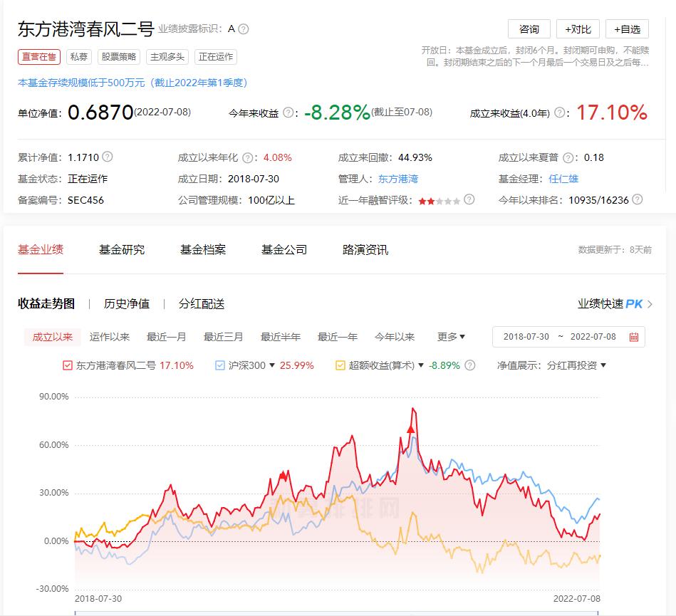Select 成立以来 time range
This screenshot has height=616, width=676.
pyautogui.click(x=53, y=337)
